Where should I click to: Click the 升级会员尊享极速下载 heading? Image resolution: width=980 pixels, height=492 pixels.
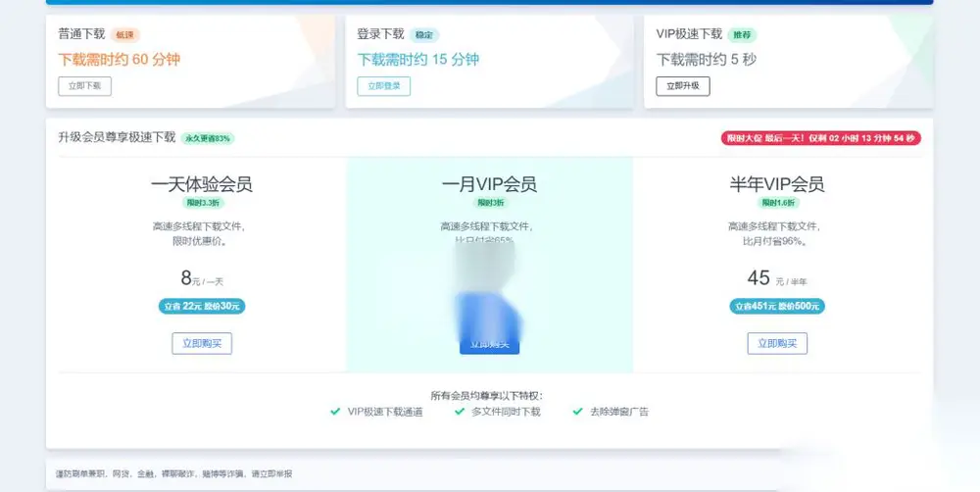point(117,137)
